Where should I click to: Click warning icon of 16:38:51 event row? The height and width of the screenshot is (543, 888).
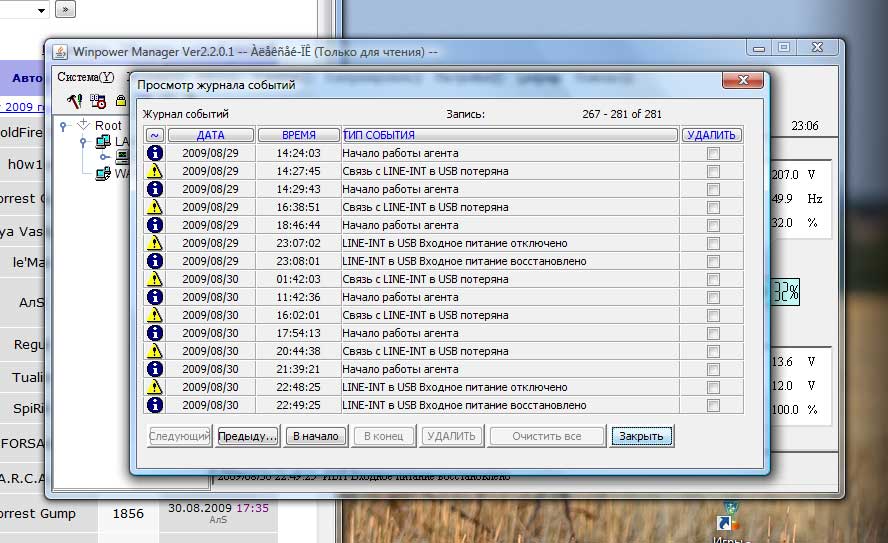(155, 207)
